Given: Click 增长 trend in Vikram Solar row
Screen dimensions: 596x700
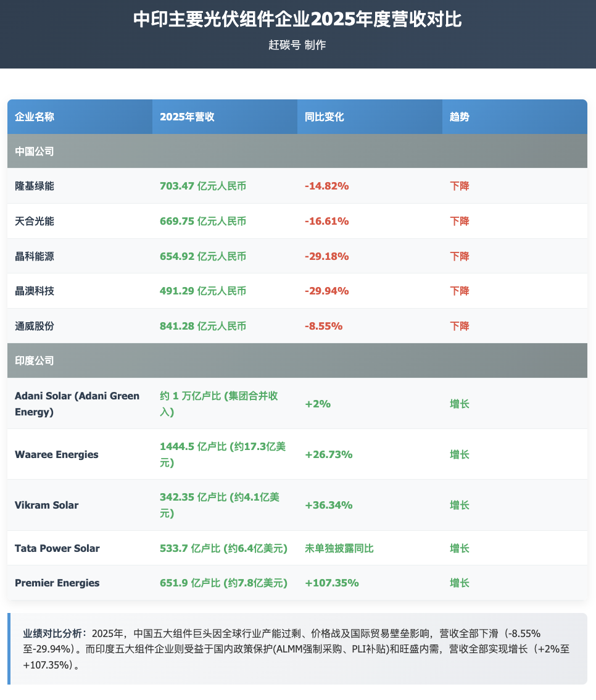Looking at the screenshot, I should (x=460, y=506).
